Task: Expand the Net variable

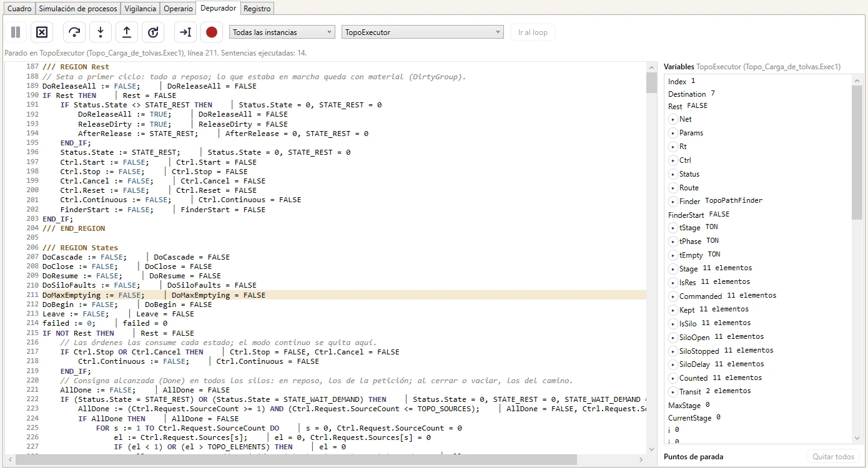Action: (x=673, y=119)
